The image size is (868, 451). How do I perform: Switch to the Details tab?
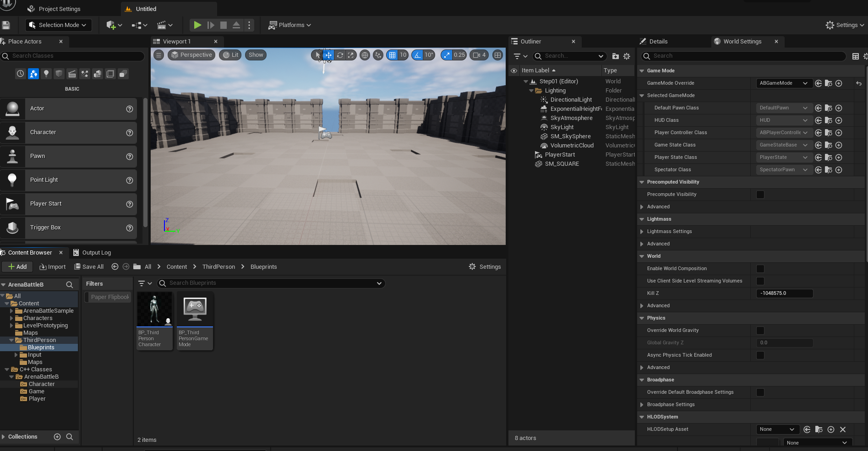coord(658,42)
